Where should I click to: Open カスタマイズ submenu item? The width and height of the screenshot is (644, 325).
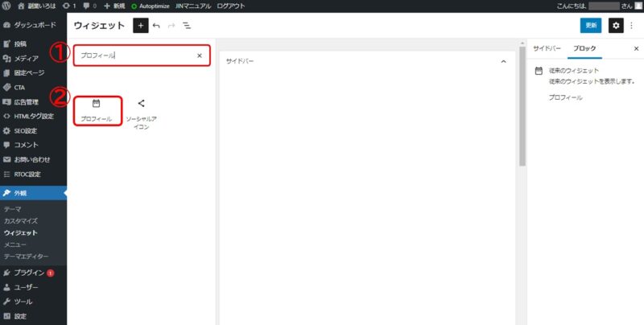[x=21, y=220]
